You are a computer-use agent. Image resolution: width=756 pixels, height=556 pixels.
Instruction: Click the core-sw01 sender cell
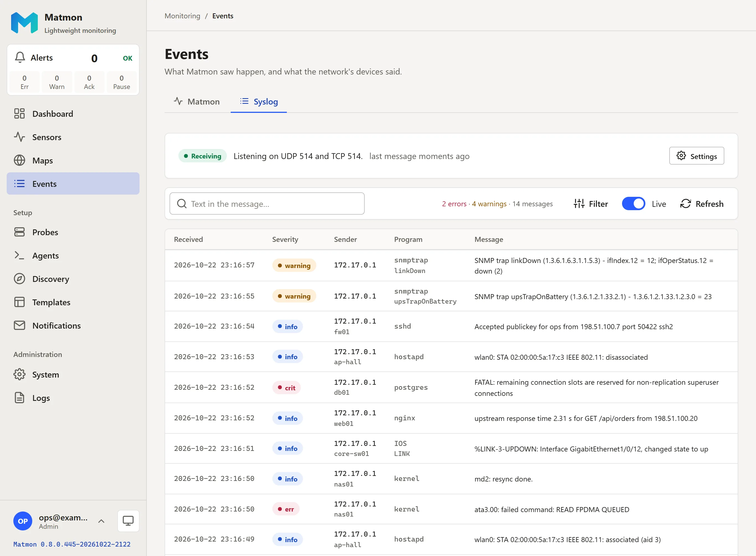[355, 448]
